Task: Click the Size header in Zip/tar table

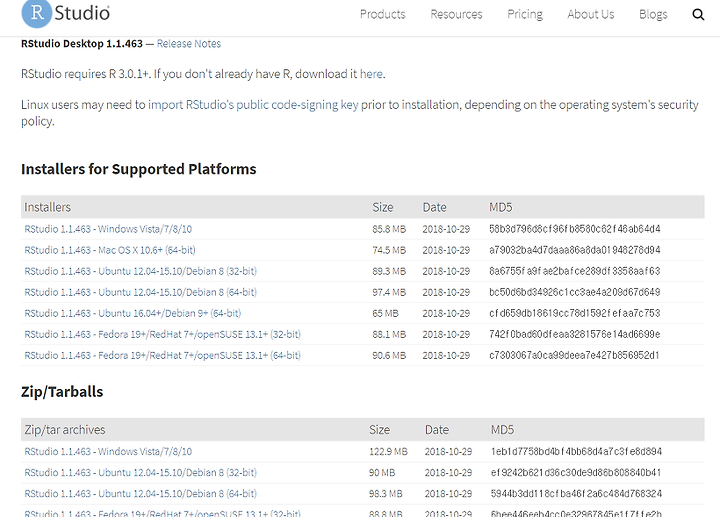Action: pyautogui.click(x=379, y=430)
